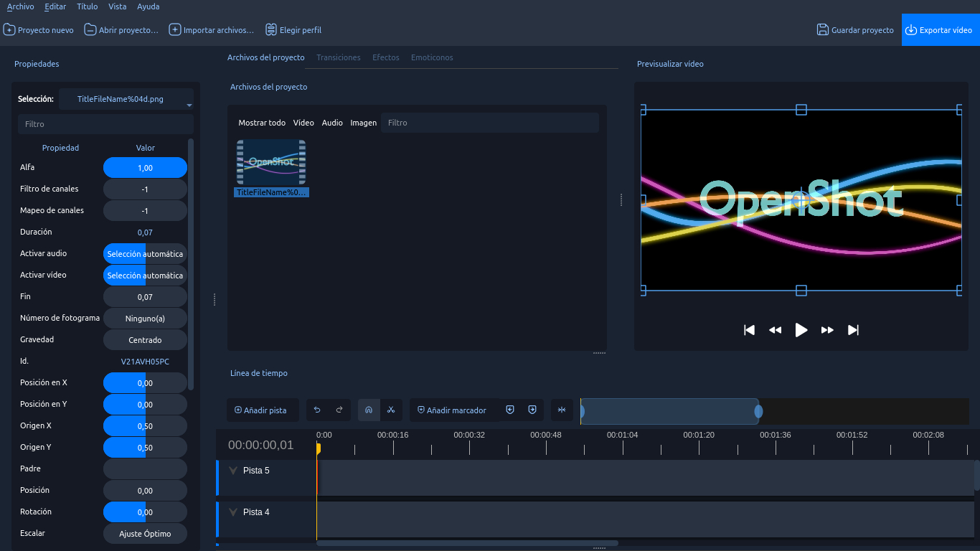
Task: Click the project files Filtro search field
Action: (x=490, y=123)
